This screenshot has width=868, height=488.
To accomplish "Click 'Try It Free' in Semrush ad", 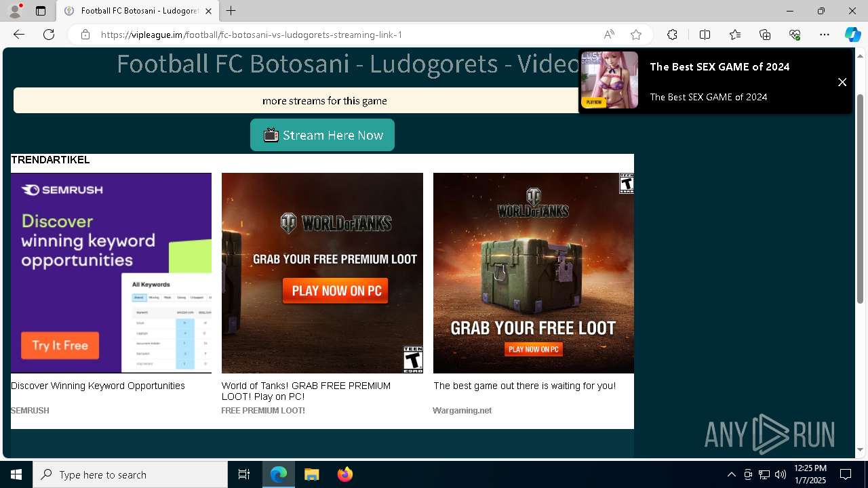I will [x=60, y=345].
